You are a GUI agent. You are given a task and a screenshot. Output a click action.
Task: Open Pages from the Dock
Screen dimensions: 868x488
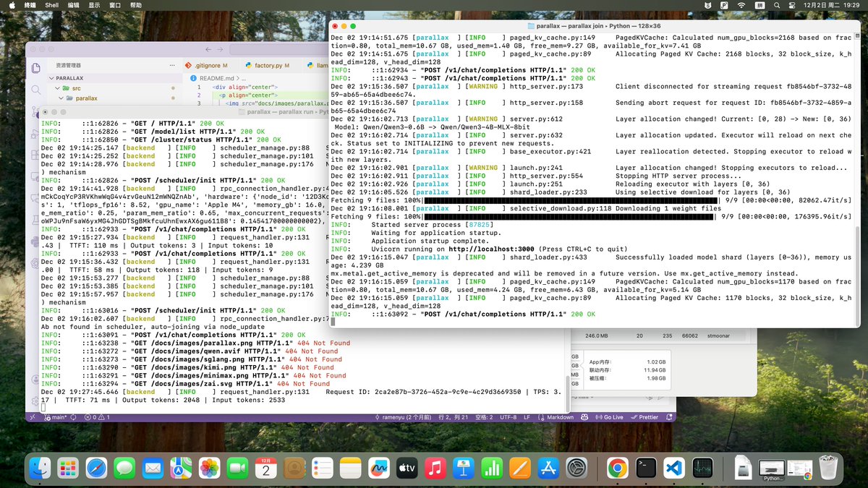[519, 468]
